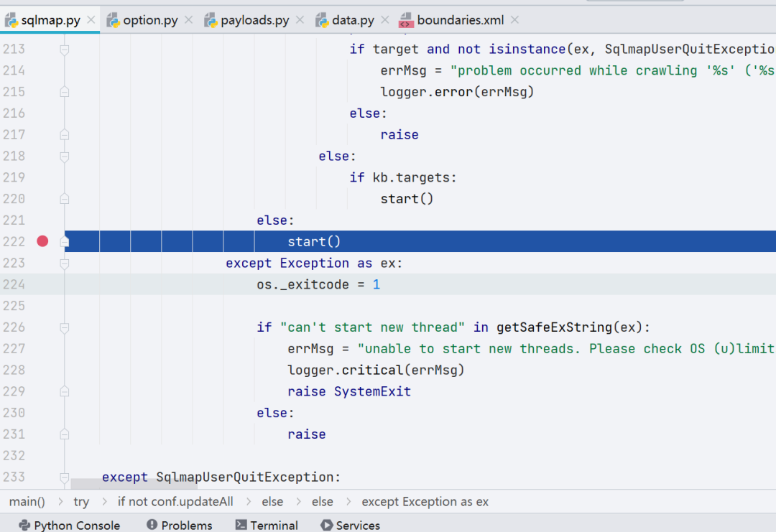The height and width of the screenshot is (532, 776).
Task: Open the Services tool window
Action: click(351, 525)
